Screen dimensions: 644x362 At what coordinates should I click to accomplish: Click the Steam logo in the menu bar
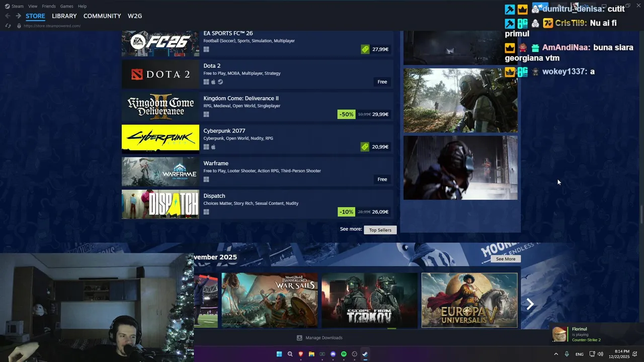point(7,6)
